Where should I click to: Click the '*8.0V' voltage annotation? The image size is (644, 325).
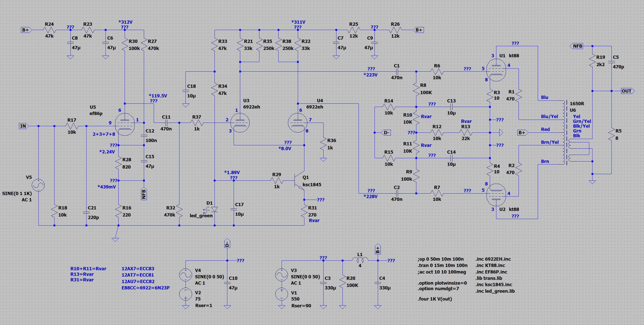pos(285,148)
